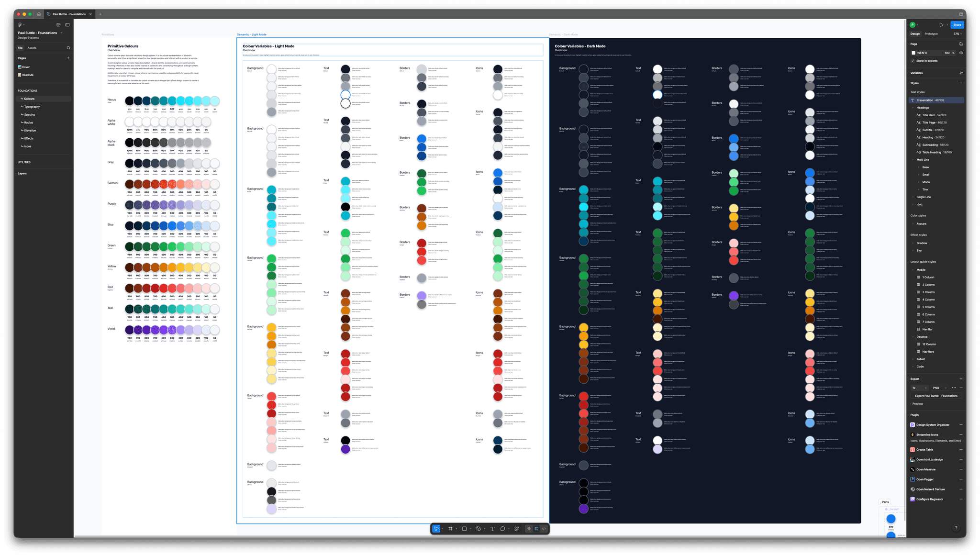Select the Text tool

492,529
